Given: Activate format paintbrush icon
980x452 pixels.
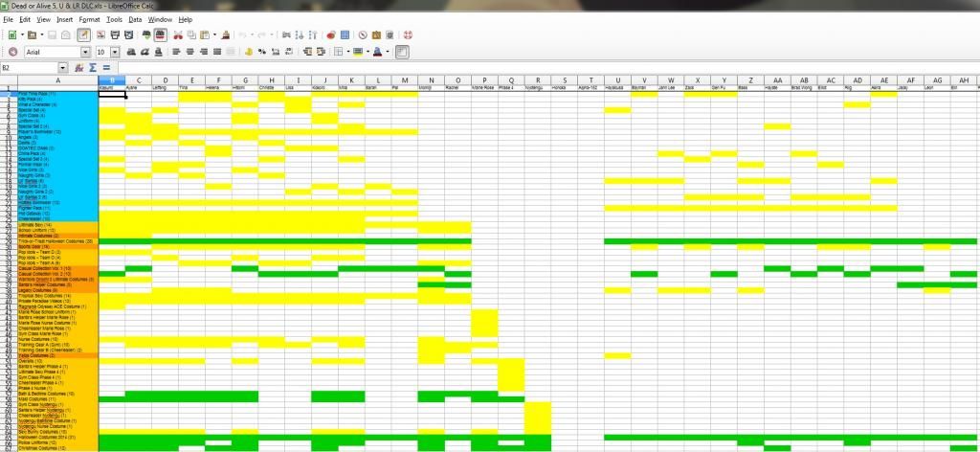Looking at the screenshot, I should (x=226, y=35).
